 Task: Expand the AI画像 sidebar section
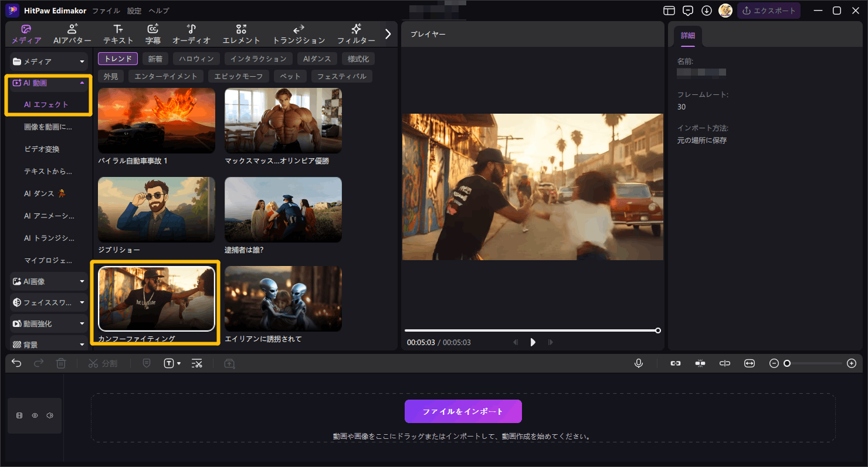tap(49, 281)
